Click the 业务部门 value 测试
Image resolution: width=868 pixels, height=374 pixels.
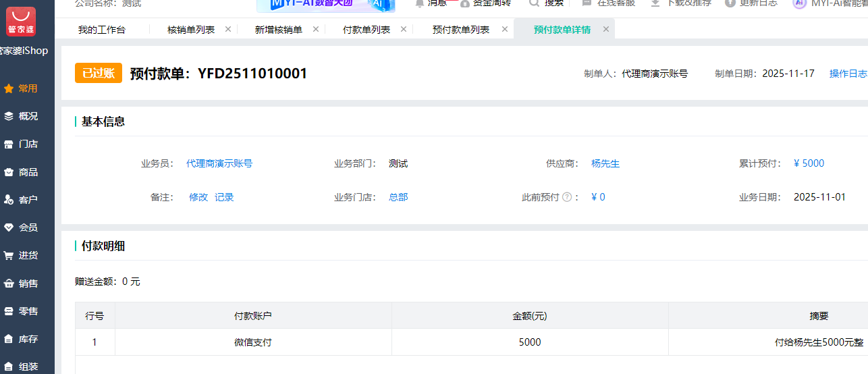point(398,163)
